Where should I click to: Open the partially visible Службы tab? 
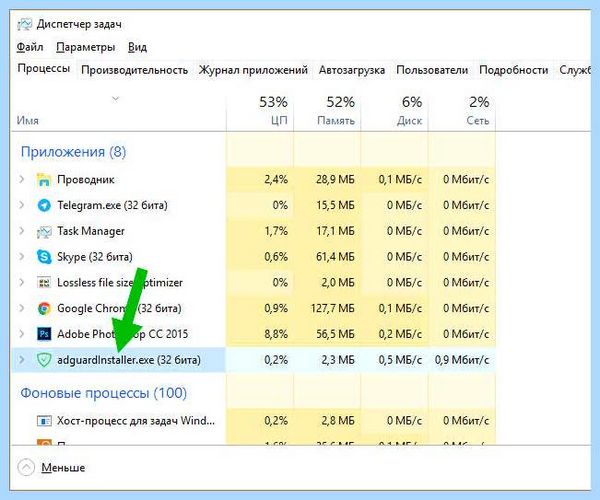click(x=574, y=70)
